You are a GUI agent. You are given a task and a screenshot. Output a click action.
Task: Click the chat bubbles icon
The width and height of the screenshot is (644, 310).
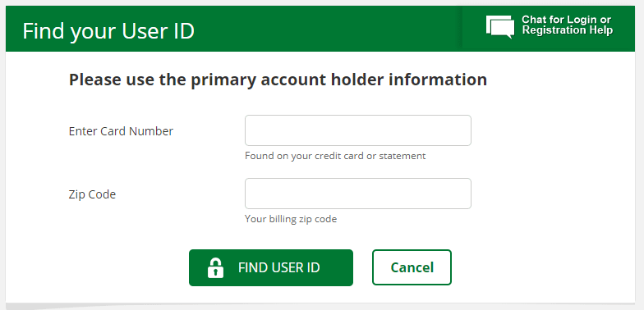coord(500,27)
